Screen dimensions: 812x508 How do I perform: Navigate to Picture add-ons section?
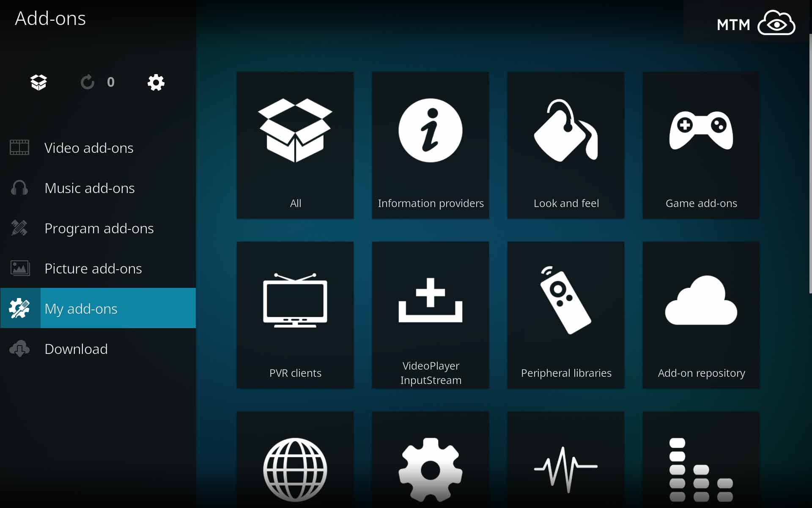93,268
